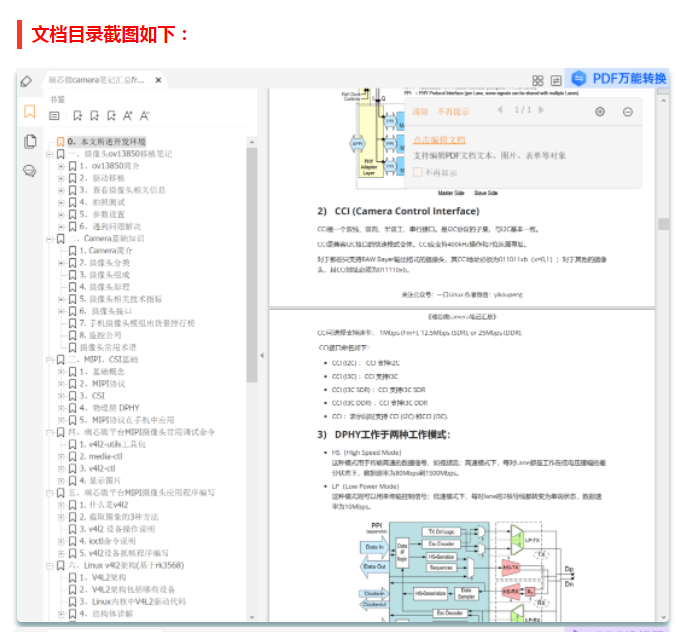
Task: Click the PDF万能转换 hexagon icon
Action: pos(579,78)
